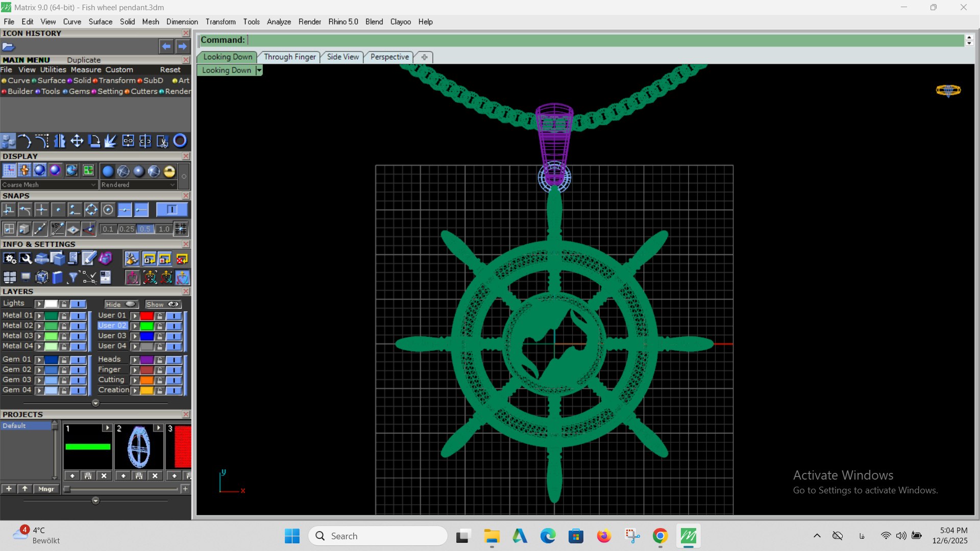This screenshot has width=980, height=551.
Task: Open the Looking Down viewport label dropdown arrow
Action: pyautogui.click(x=259, y=70)
